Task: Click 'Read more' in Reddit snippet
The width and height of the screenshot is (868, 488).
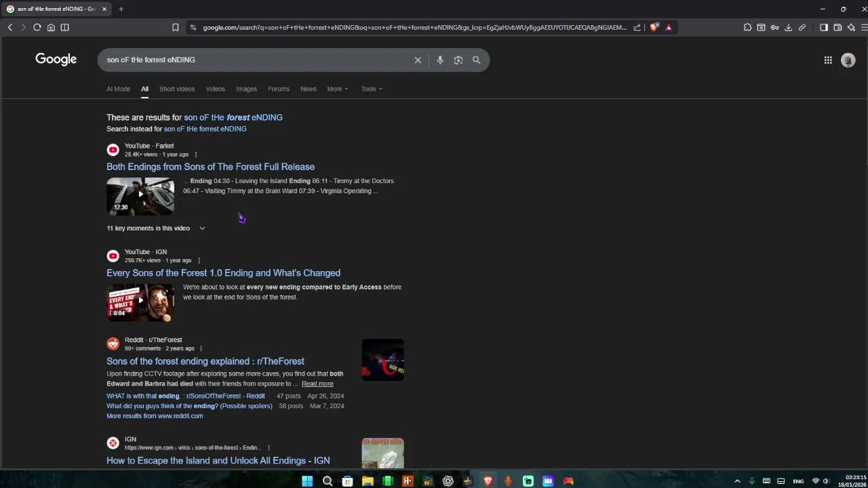Action: click(x=317, y=384)
